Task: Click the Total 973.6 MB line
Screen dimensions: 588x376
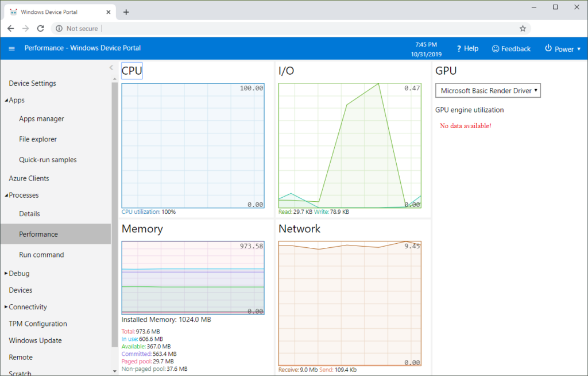Action: (141, 332)
